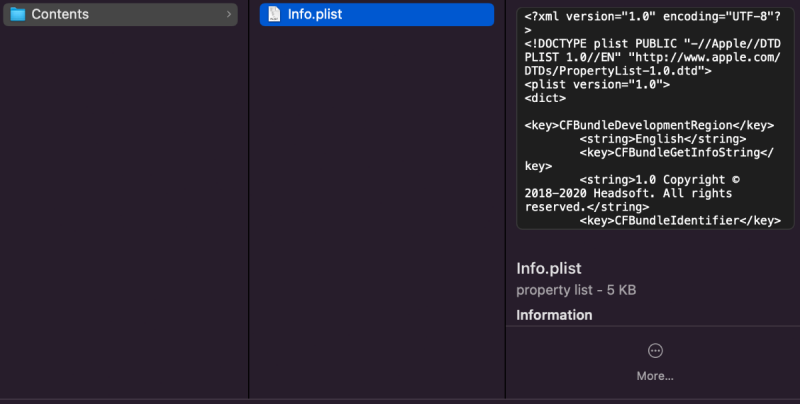
Task: Click the 'property list - 5 KB' subtitle
Action: click(x=576, y=290)
